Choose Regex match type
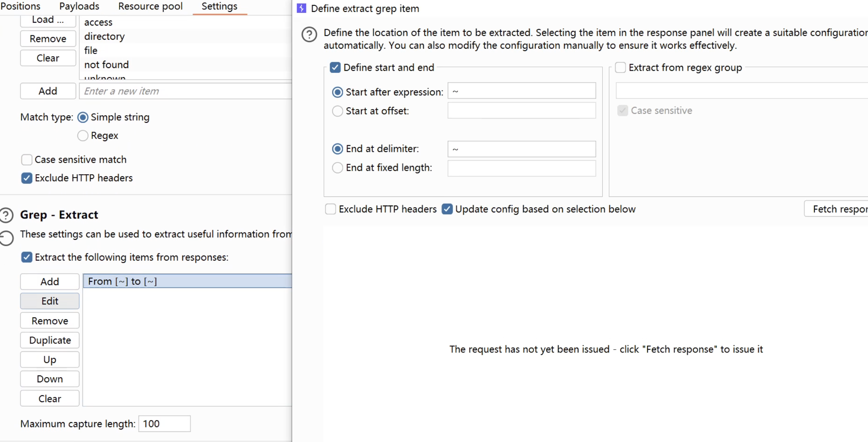 (x=83, y=136)
